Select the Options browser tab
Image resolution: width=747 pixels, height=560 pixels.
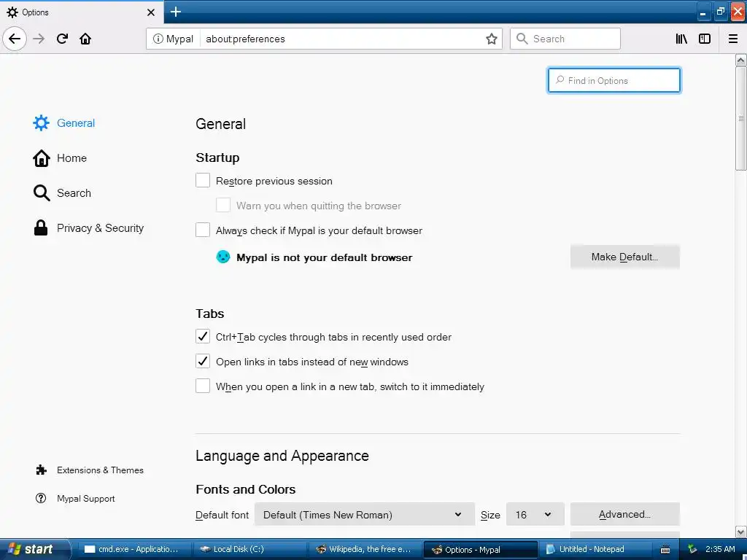coord(81,12)
